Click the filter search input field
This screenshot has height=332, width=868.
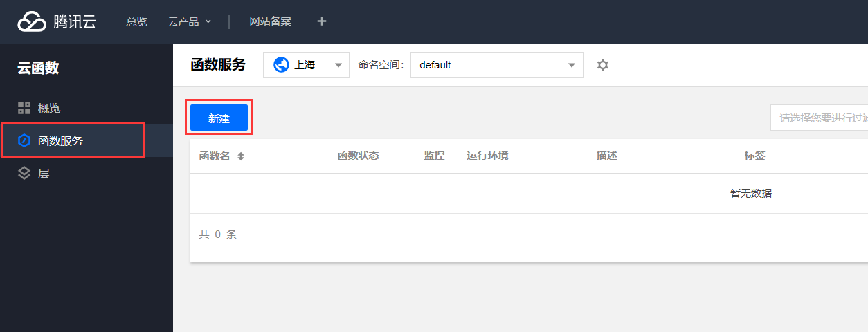tap(819, 118)
